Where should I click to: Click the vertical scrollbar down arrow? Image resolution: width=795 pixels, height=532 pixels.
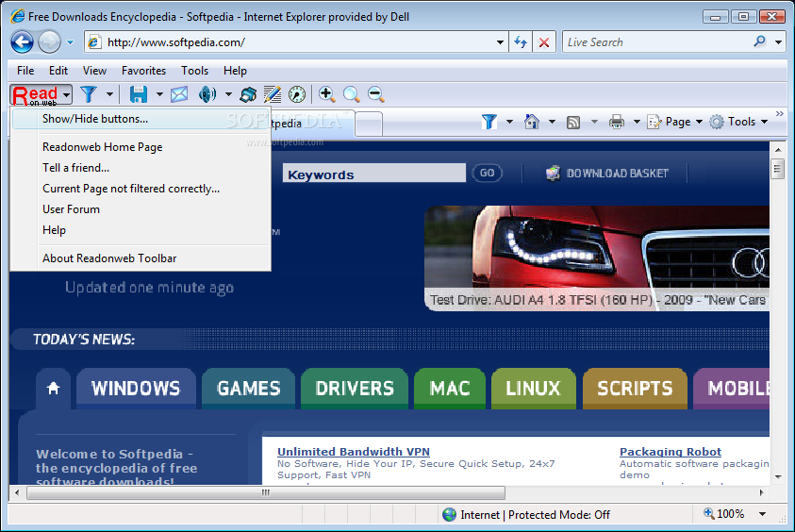(x=777, y=476)
